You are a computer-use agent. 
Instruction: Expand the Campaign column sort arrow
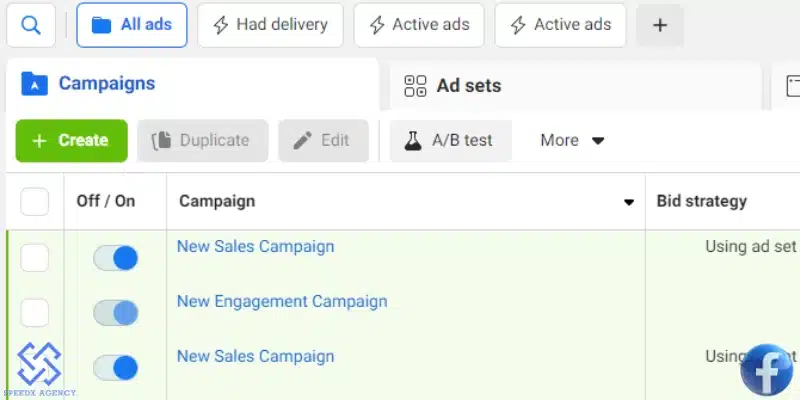pyautogui.click(x=629, y=202)
